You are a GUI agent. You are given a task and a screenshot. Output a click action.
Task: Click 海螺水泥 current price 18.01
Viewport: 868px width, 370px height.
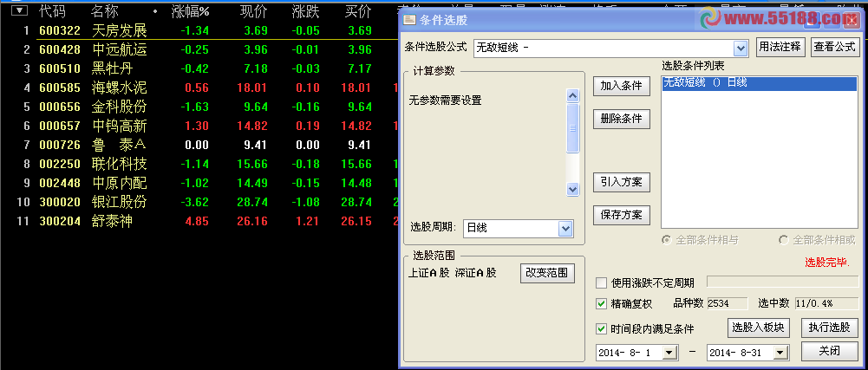[x=251, y=88]
